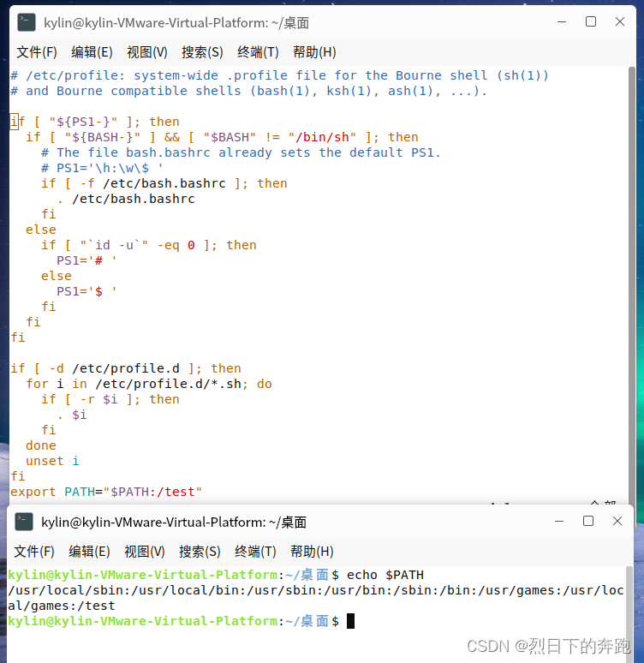Click the upper window title text

tap(176, 23)
